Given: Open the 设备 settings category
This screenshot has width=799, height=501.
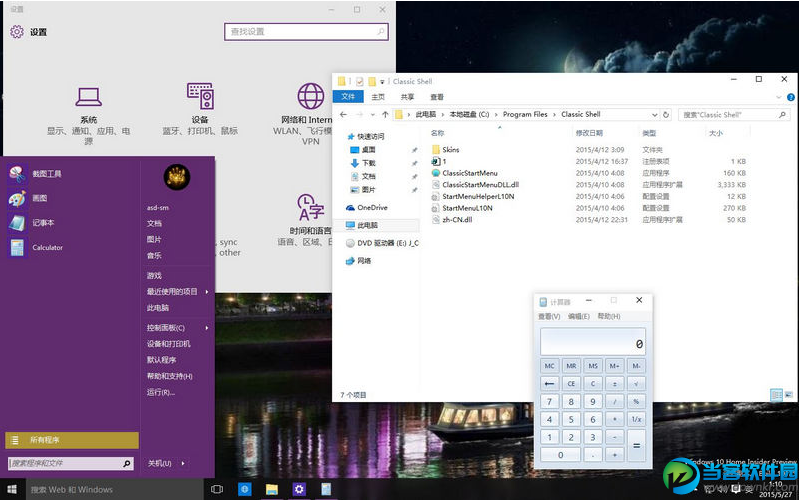Looking at the screenshot, I should click(x=200, y=108).
